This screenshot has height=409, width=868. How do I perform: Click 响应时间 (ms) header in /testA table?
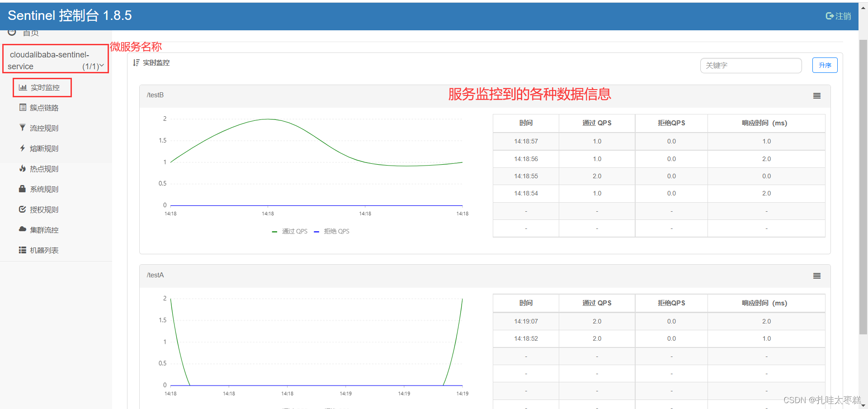tap(766, 303)
